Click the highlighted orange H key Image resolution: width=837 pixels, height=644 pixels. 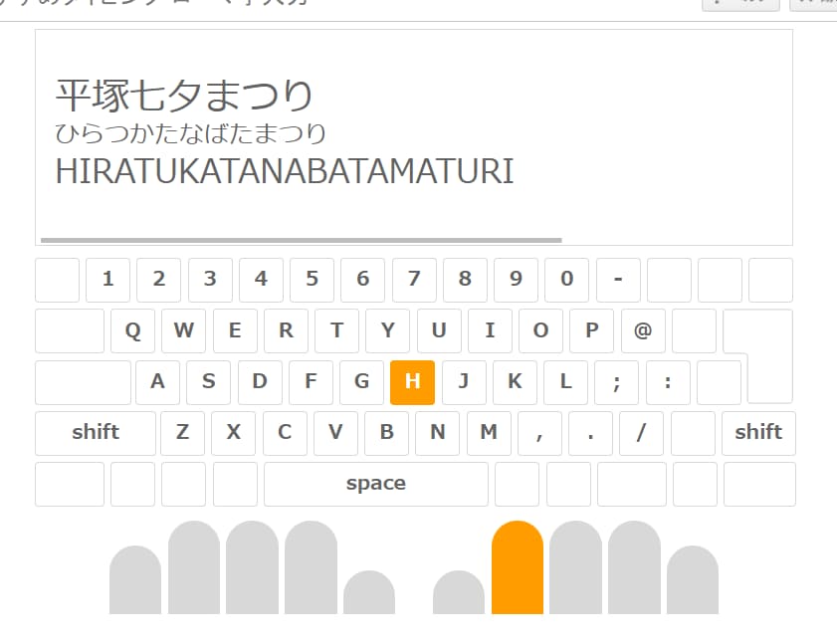tap(412, 382)
